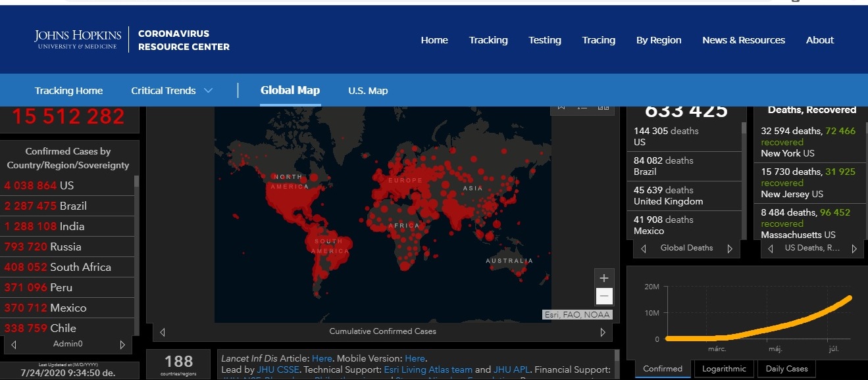Screen dimensions: 868x380
Task: Open the Testing menu item
Action: pos(545,40)
